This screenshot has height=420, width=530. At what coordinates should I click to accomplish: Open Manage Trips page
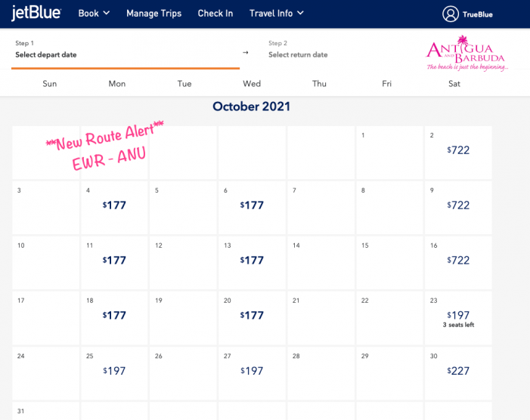point(153,13)
